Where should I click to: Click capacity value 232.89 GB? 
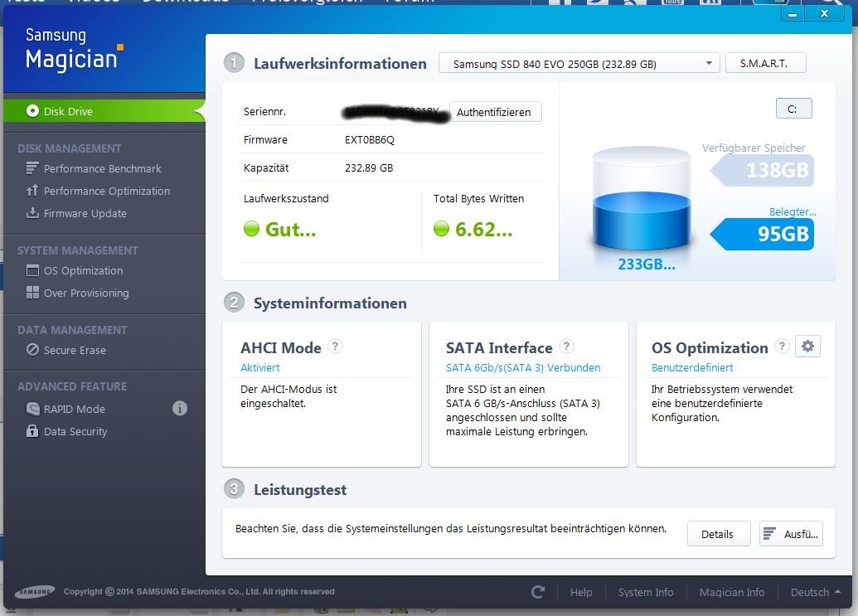(x=369, y=168)
